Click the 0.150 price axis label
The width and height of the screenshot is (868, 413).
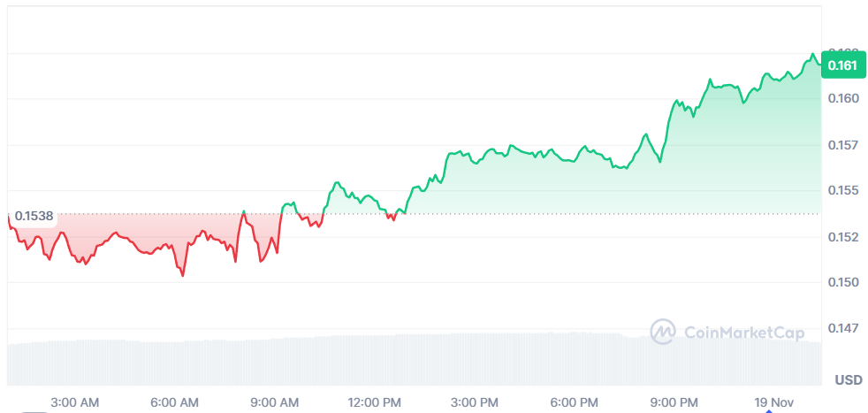tap(842, 282)
